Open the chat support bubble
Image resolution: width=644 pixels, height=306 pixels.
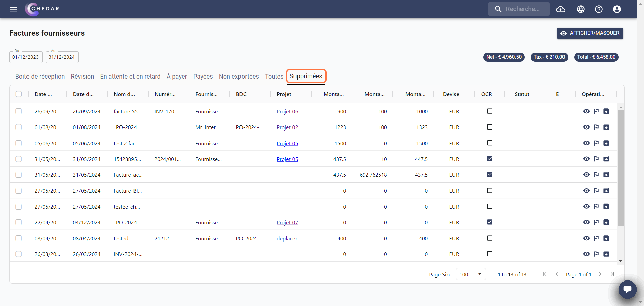(627, 289)
